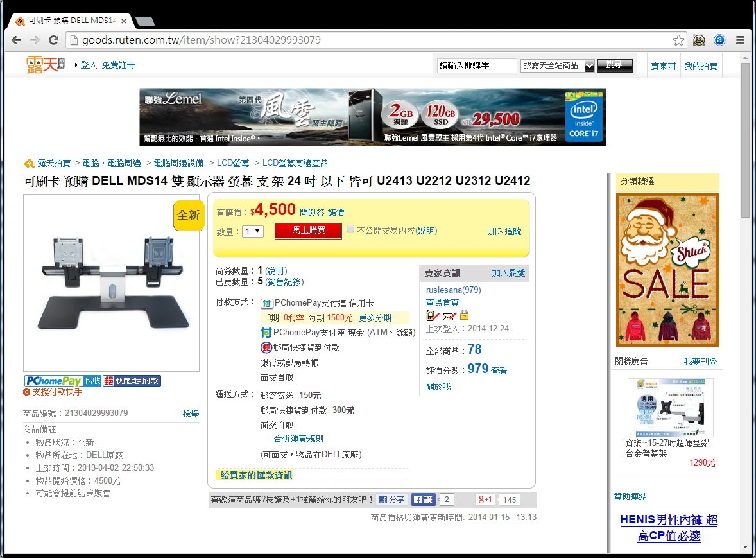756x558 pixels.
Task: Click the PChomePay cash payment icon
Action: pos(266,332)
